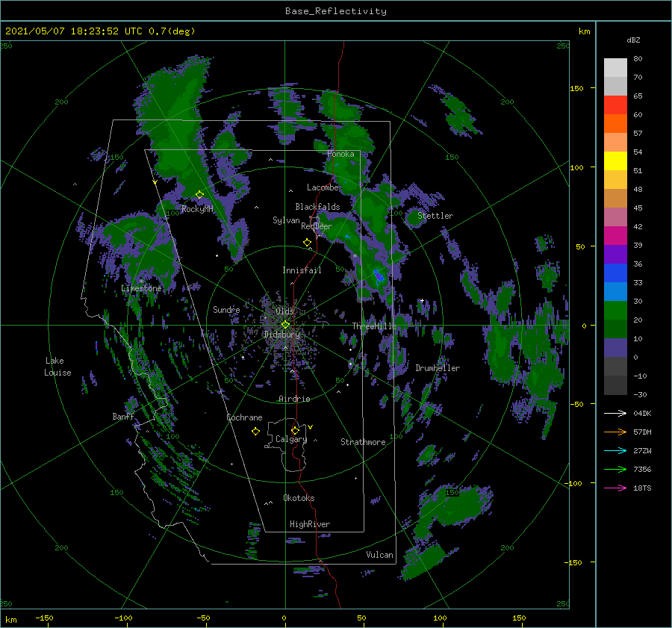
Task: Select the yellow diamond marker below RedDeer
Action: (307, 243)
